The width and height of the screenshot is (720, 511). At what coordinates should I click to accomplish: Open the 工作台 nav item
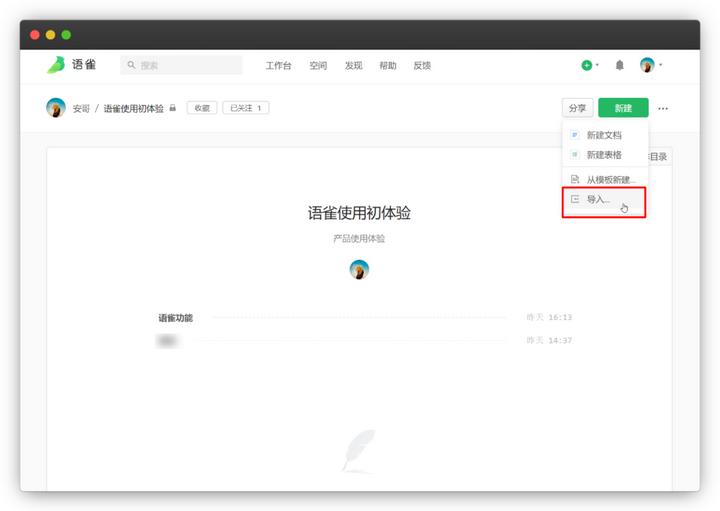278,66
